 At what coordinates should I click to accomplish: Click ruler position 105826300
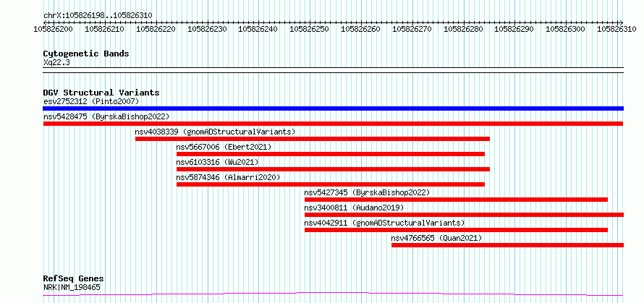pos(567,29)
